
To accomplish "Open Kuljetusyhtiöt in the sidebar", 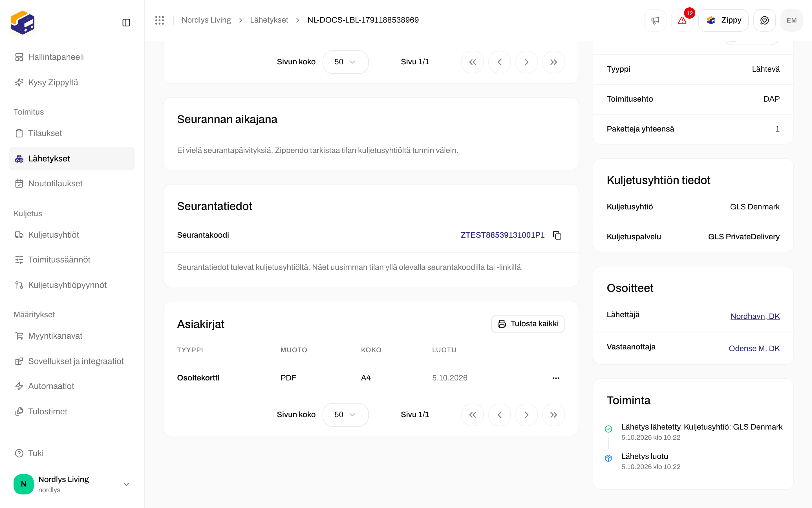I will [x=72, y=235].
